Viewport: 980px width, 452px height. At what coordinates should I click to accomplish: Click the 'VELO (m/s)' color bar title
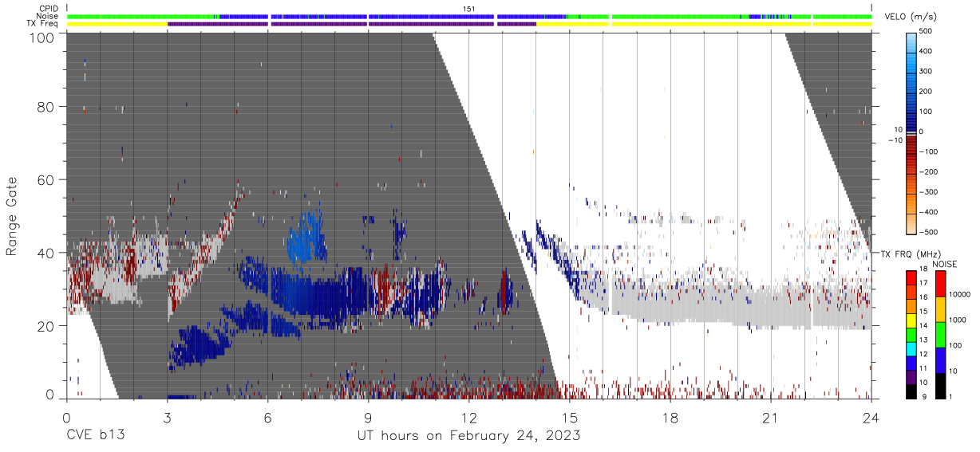(911, 17)
